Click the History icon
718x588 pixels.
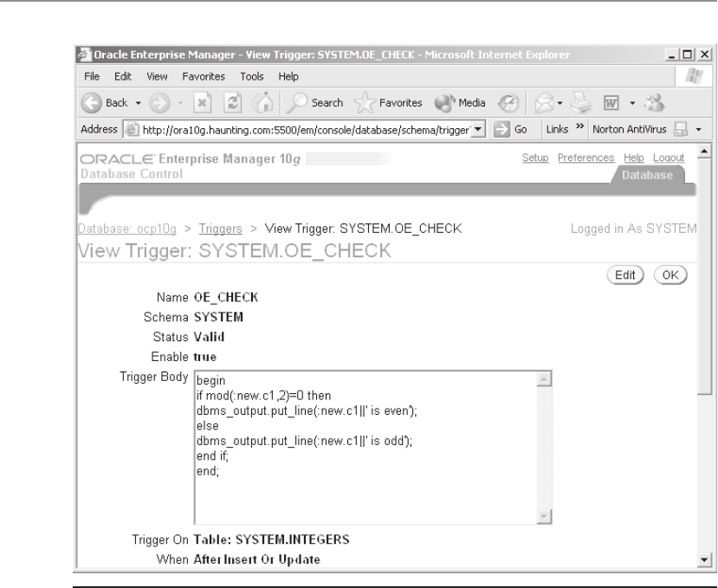click(x=508, y=102)
